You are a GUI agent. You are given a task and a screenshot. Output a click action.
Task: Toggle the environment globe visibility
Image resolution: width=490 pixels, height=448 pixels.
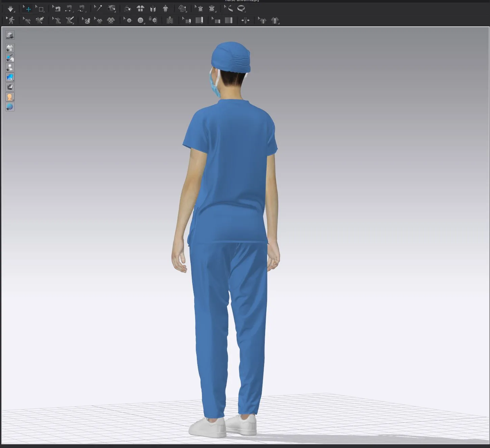coord(10,107)
